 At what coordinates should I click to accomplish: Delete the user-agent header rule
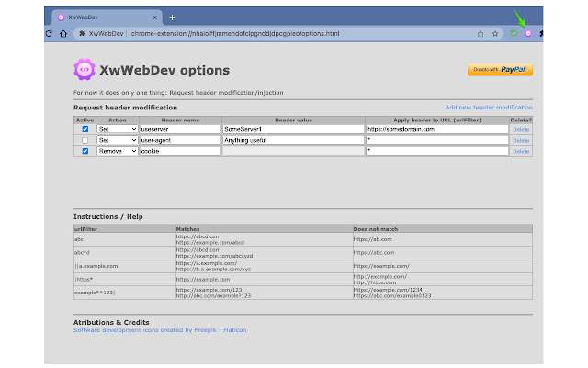click(x=521, y=140)
